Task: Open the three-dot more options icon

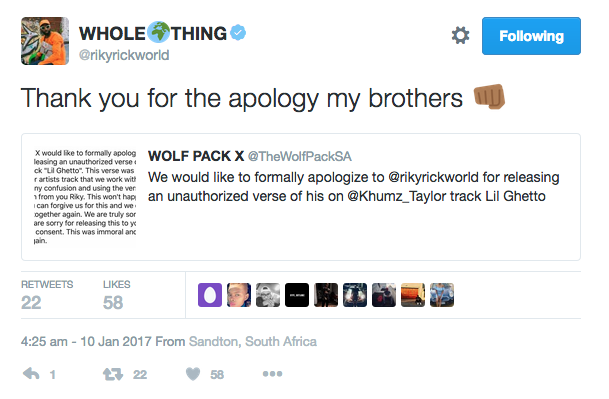Action: click(x=272, y=374)
